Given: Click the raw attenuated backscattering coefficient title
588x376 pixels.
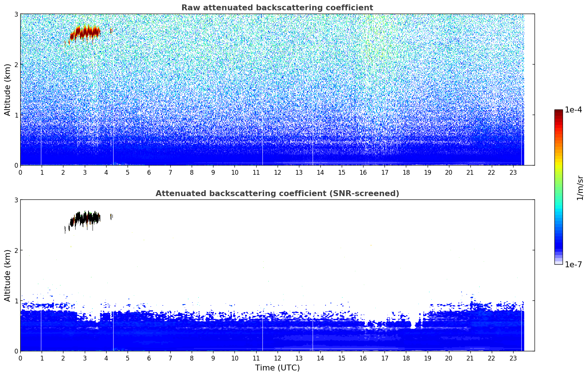Looking at the screenshot, I should [277, 8].
